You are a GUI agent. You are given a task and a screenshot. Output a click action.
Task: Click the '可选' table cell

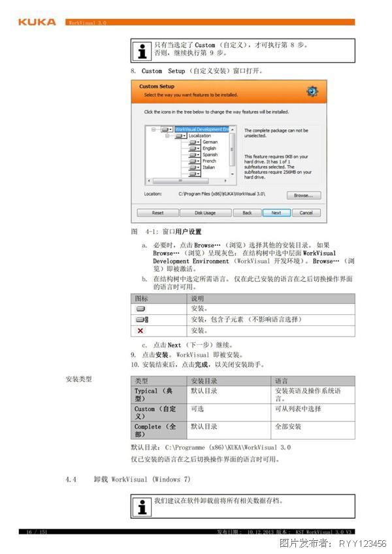pyautogui.click(x=229, y=413)
